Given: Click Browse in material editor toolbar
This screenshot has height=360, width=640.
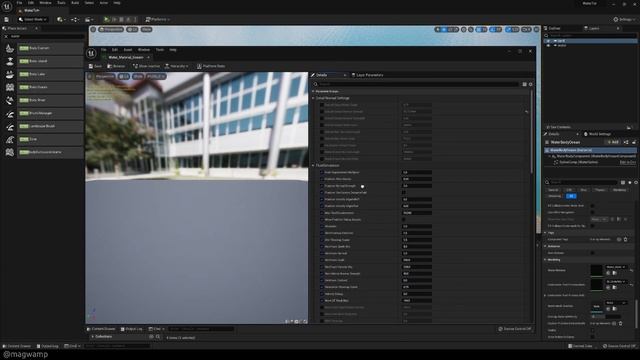Looking at the screenshot, I should tap(116, 66).
